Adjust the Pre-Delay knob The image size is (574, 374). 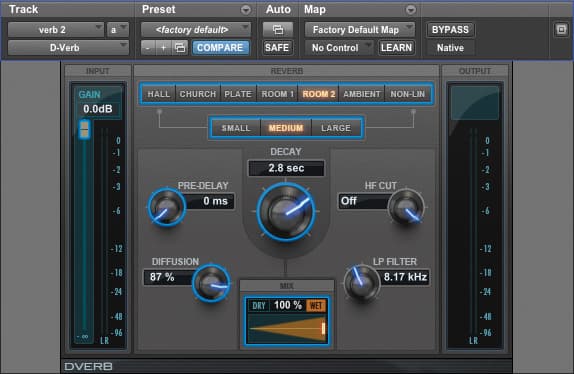click(x=167, y=207)
